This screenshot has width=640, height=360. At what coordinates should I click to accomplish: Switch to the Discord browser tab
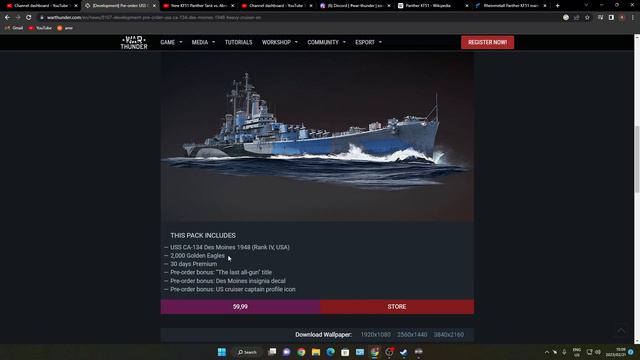pyautogui.click(x=355, y=6)
